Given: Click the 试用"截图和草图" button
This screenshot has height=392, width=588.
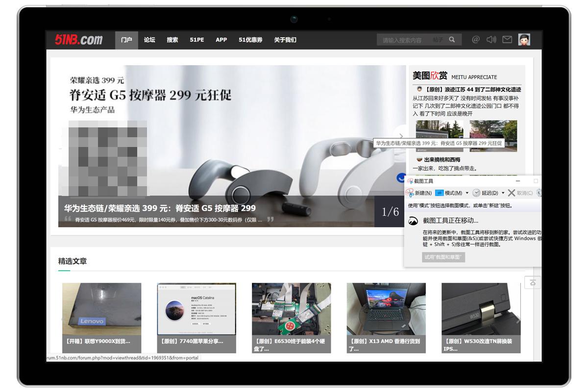Looking at the screenshot, I should [443, 257].
